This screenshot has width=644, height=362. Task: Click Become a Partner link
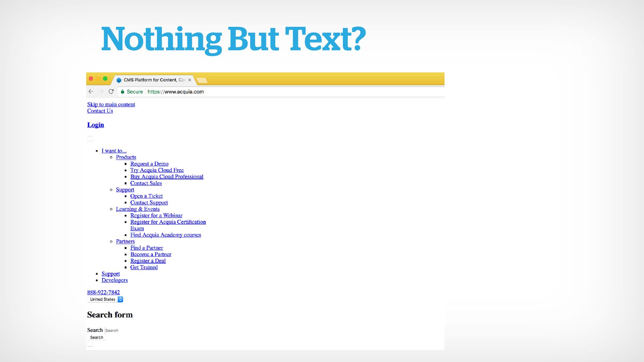(x=151, y=254)
